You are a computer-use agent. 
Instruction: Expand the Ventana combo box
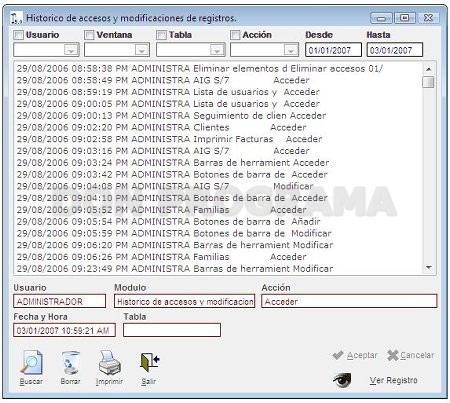tap(142, 50)
